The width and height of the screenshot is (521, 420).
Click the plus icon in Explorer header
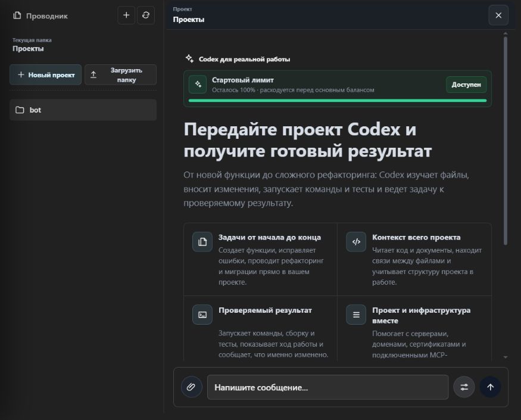126,15
